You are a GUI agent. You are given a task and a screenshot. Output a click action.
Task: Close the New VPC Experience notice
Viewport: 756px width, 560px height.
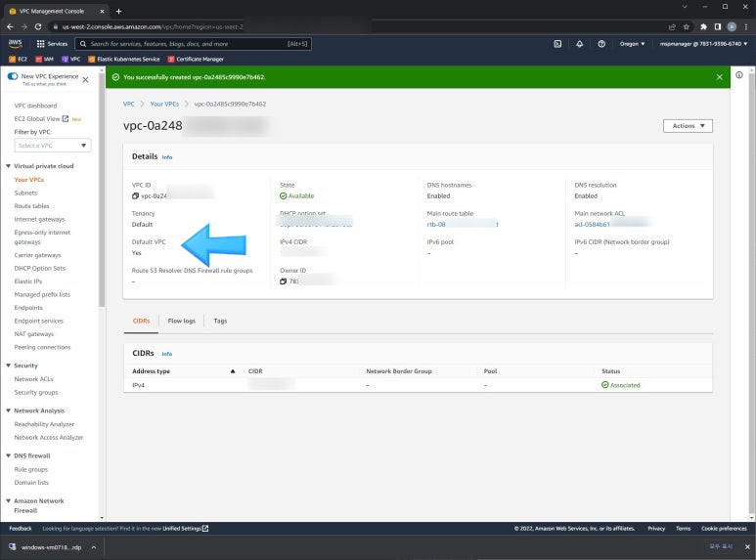(85, 79)
